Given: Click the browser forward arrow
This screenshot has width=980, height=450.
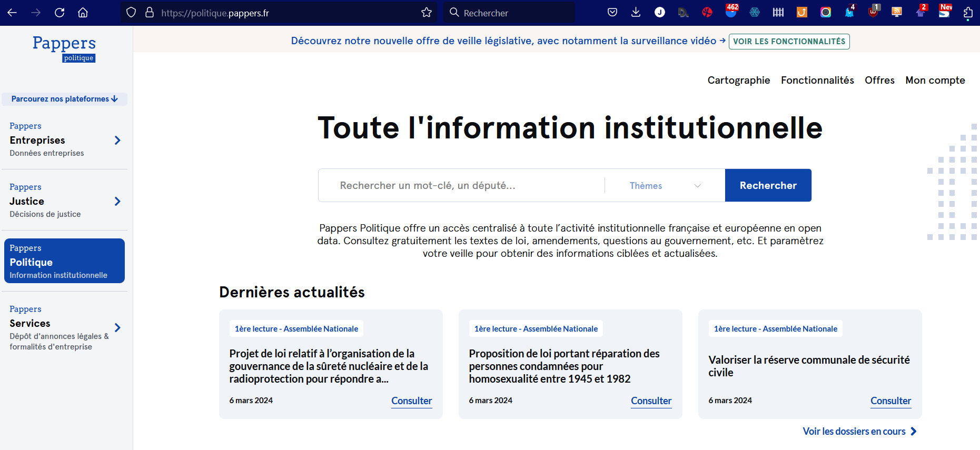Looking at the screenshot, I should (36, 13).
